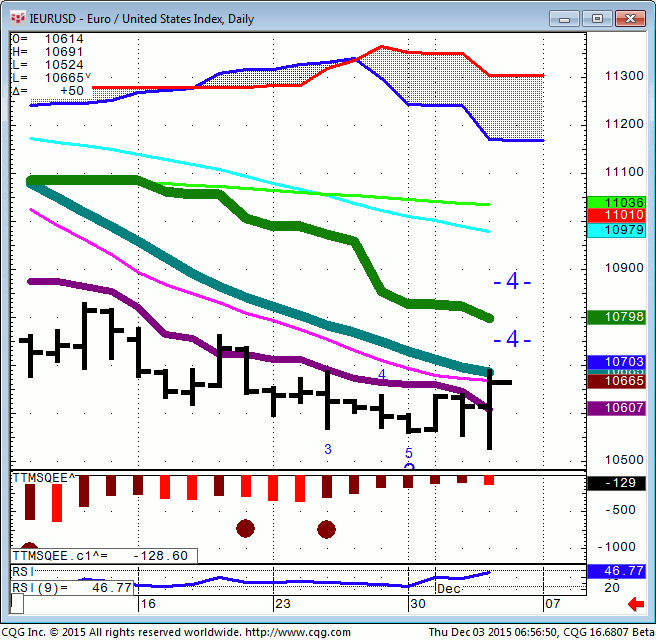The height and width of the screenshot is (640, 656).
Task: Click the Dec month label
Action: 449,589
